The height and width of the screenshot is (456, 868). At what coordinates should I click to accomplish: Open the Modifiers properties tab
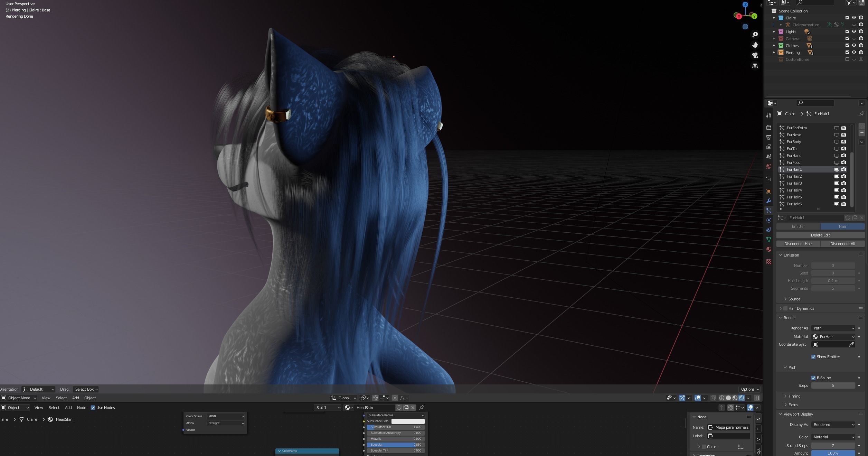[x=768, y=201]
